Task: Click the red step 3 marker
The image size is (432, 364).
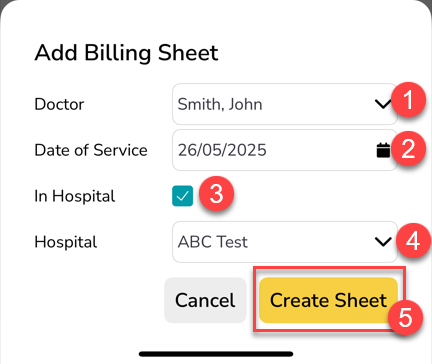Action: 216,194
